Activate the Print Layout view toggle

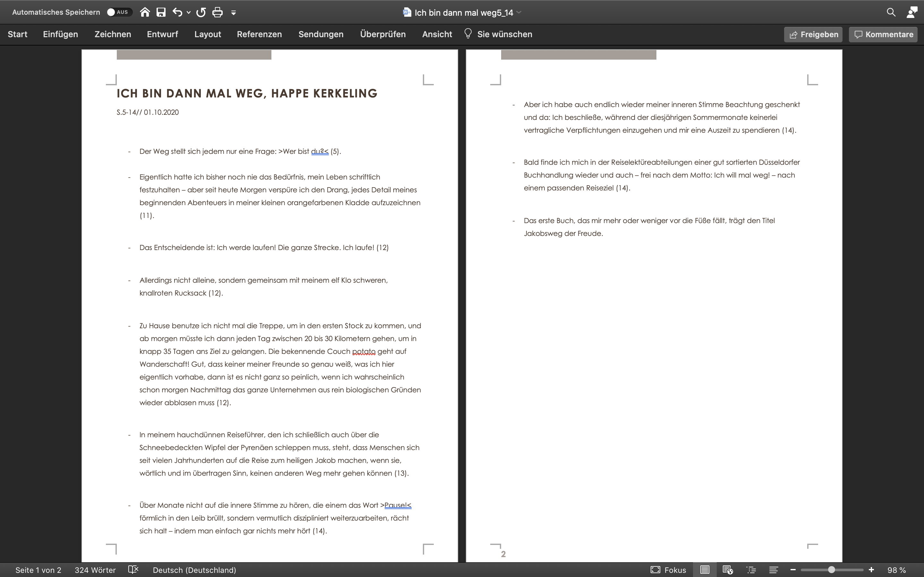point(705,570)
